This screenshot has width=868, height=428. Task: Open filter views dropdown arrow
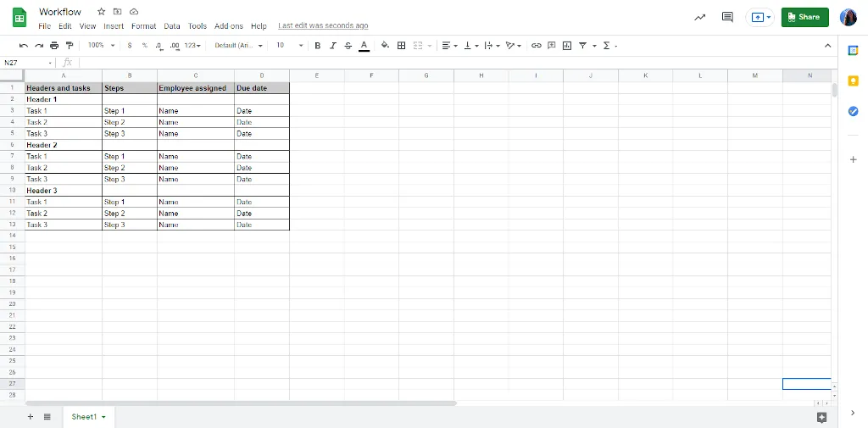click(x=594, y=46)
